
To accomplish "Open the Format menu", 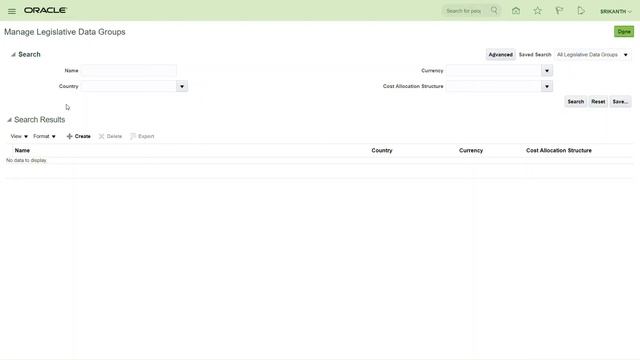I will [44, 136].
